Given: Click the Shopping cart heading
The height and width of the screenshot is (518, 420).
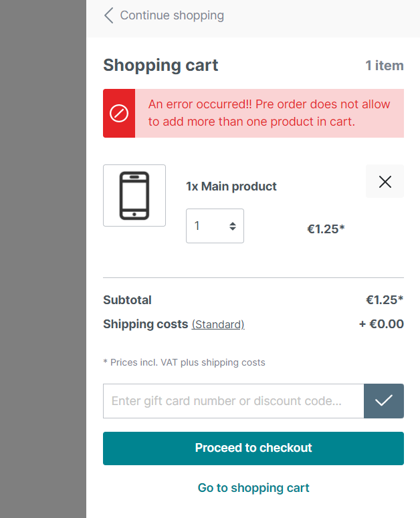Looking at the screenshot, I should coord(161,66).
